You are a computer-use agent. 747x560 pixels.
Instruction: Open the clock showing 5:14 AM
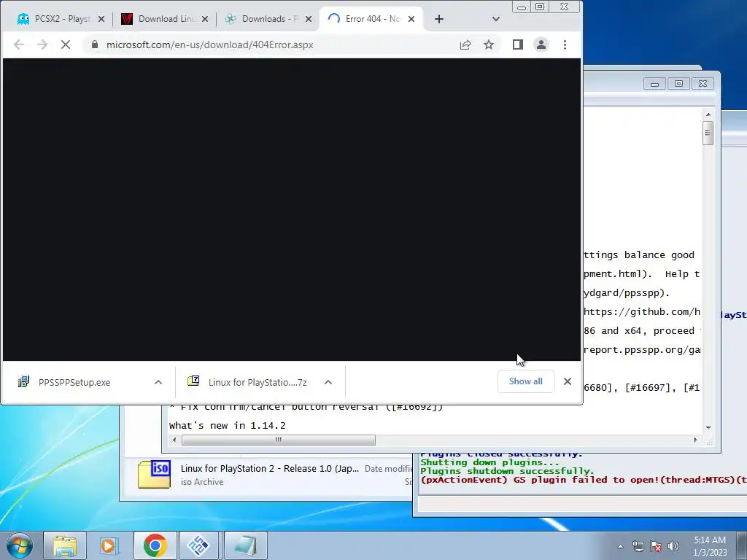710,546
